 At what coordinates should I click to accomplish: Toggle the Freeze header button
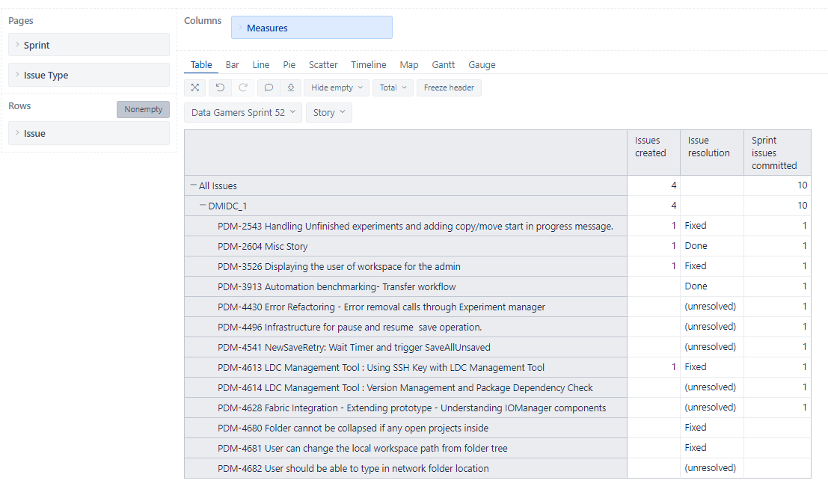pos(449,87)
